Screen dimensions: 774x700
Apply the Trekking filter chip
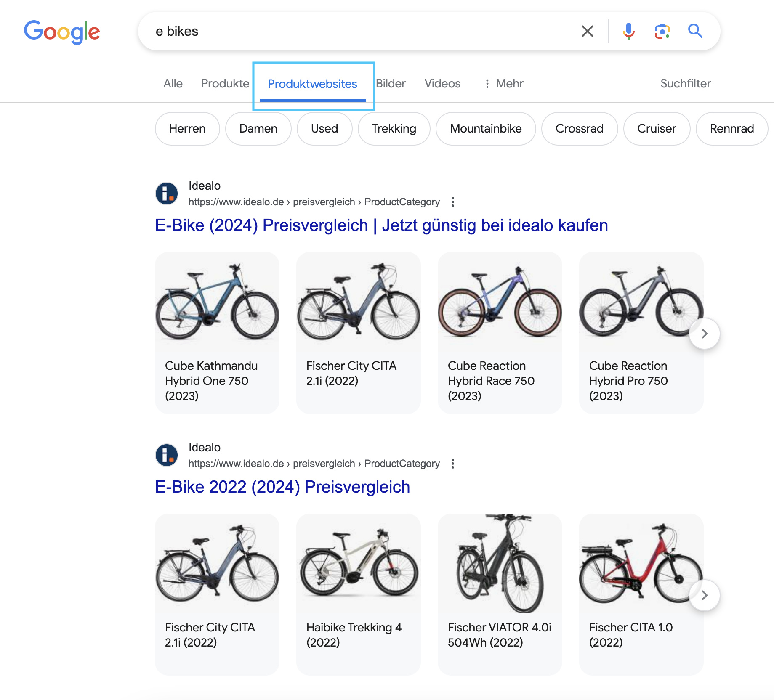click(394, 129)
